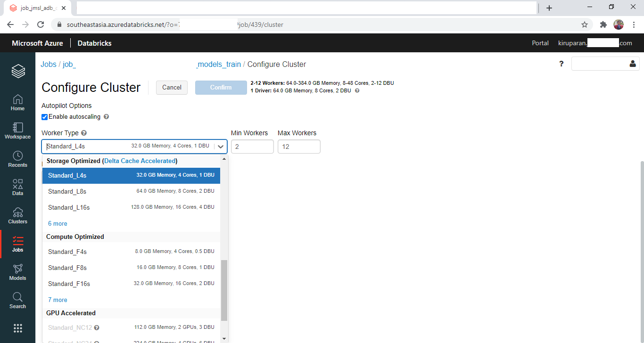Click the site lock icon in address bar
This screenshot has width=644, height=343.
[x=59, y=24]
